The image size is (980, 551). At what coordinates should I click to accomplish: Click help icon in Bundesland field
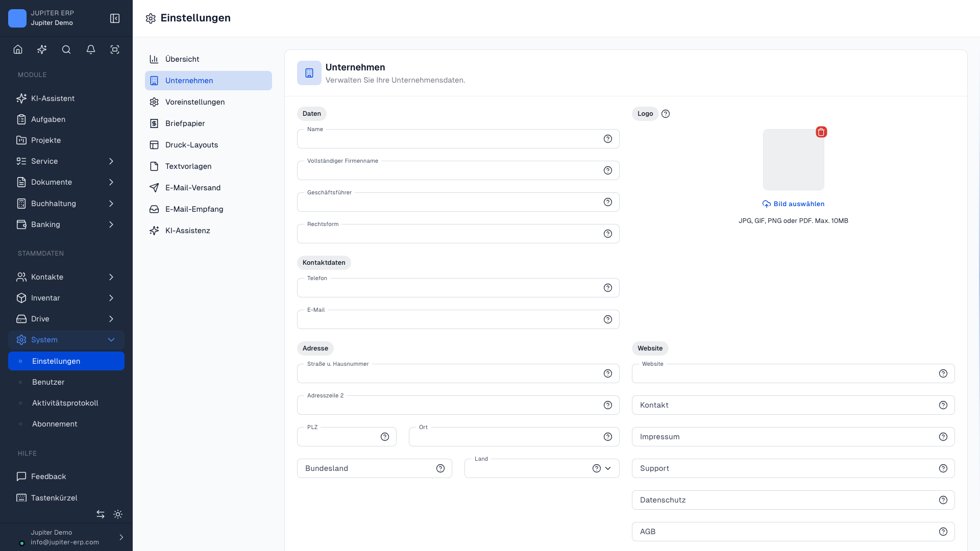[440, 468]
